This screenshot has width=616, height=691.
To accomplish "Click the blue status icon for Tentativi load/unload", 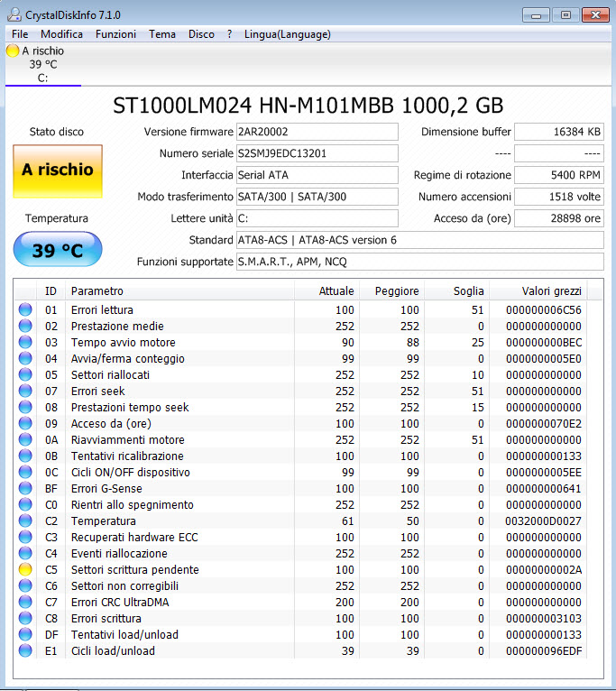I will click(x=25, y=634).
